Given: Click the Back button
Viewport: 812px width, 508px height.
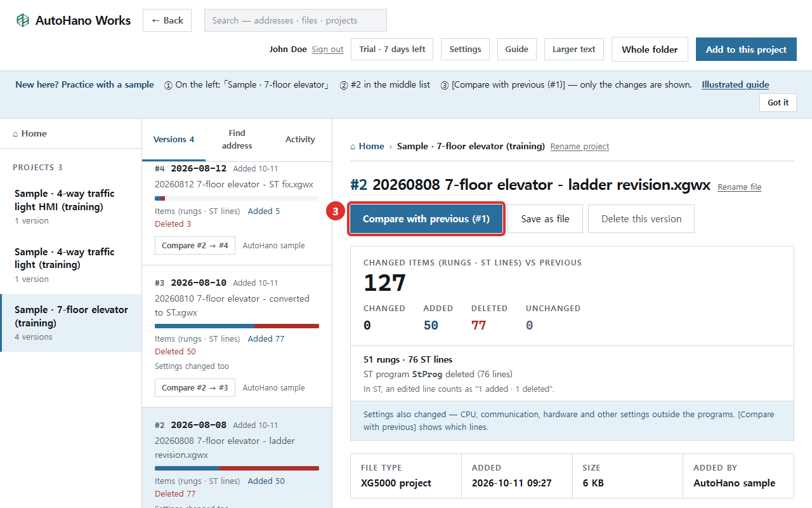Looking at the screenshot, I should [167, 20].
